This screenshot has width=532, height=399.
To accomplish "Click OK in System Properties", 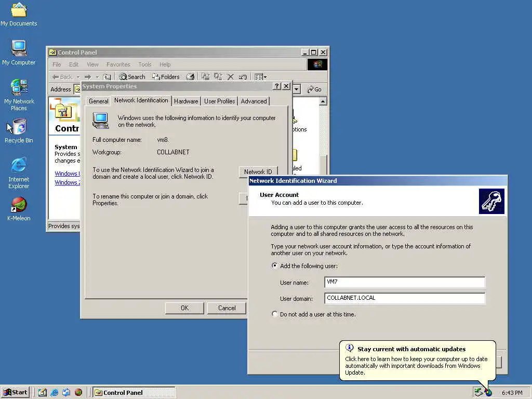I will 184,308.
